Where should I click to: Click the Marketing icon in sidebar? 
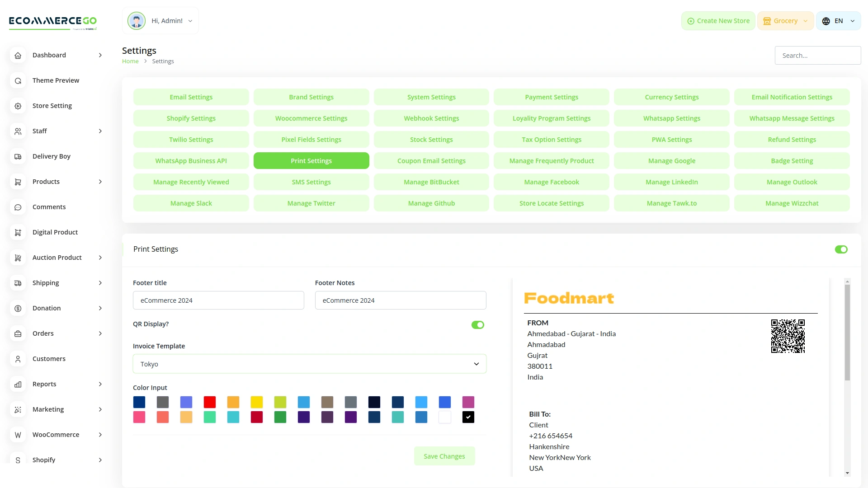click(x=18, y=409)
